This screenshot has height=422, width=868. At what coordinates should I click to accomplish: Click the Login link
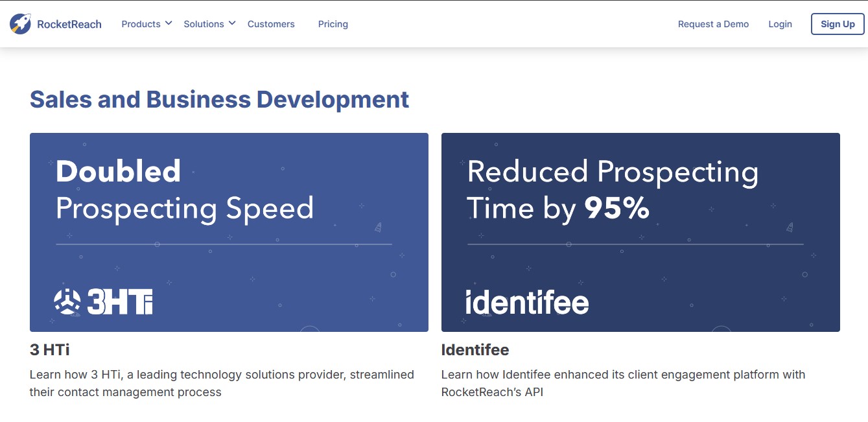click(x=780, y=24)
